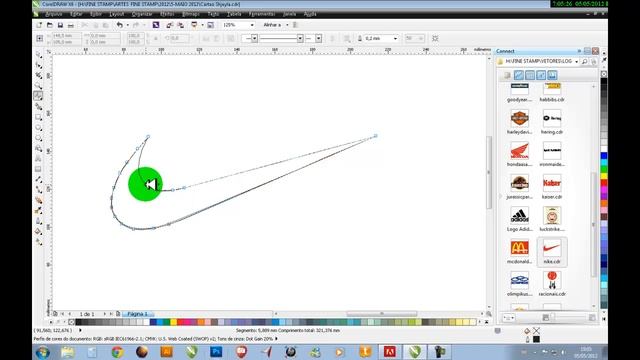Screen dimensions: 640x360
Task: Switch to the Página 1 page tab
Action: tap(137, 314)
